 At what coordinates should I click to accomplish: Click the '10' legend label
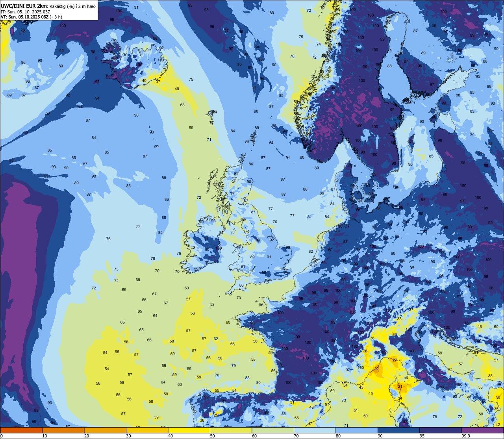point(44,436)
